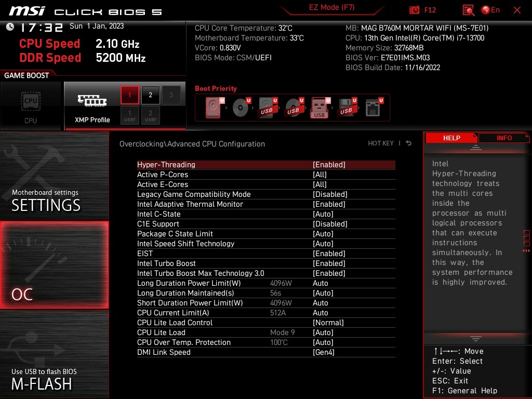Viewport: 532px width, 399px height.
Task: Click the date 'Sun 1 Jan, 2023'
Action: tap(97, 26)
